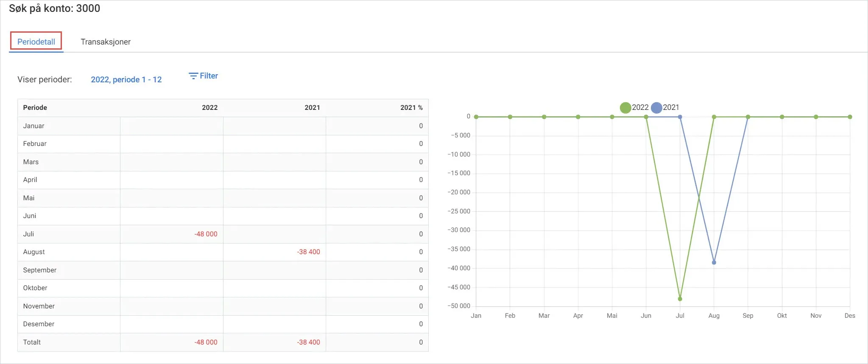Click the 2021 % column header
The image size is (868, 364).
click(x=411, y=107)
